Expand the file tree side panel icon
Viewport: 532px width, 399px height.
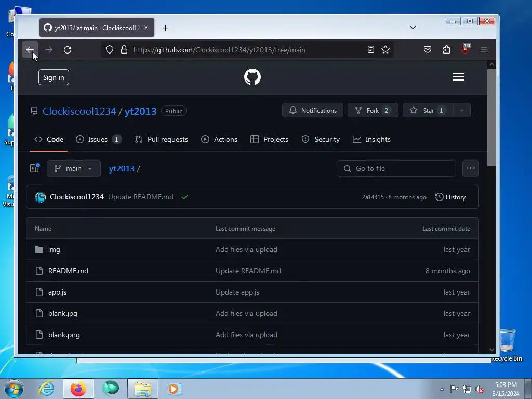click(35, 168)
